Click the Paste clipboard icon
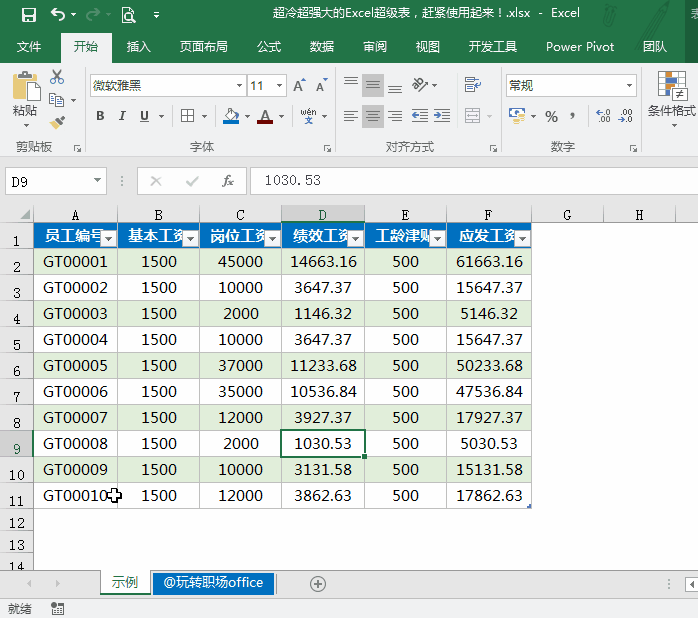The height and width of the screenshot is (618, 698). click(x=25, y=87)
